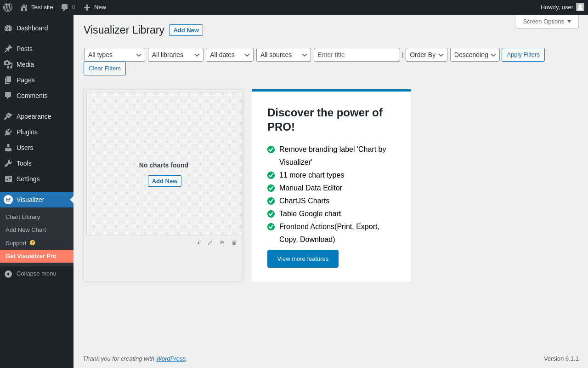Click the Clear Filters button
The height and width of the screenshot is (368, 588).
[105, 69]
